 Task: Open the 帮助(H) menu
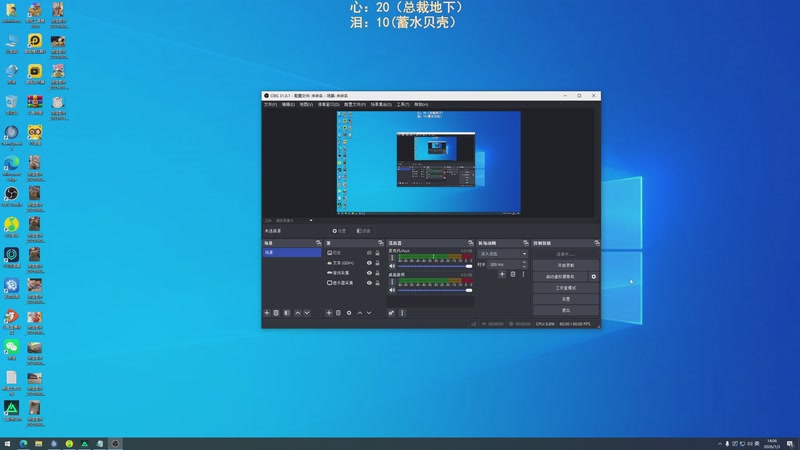421,104
